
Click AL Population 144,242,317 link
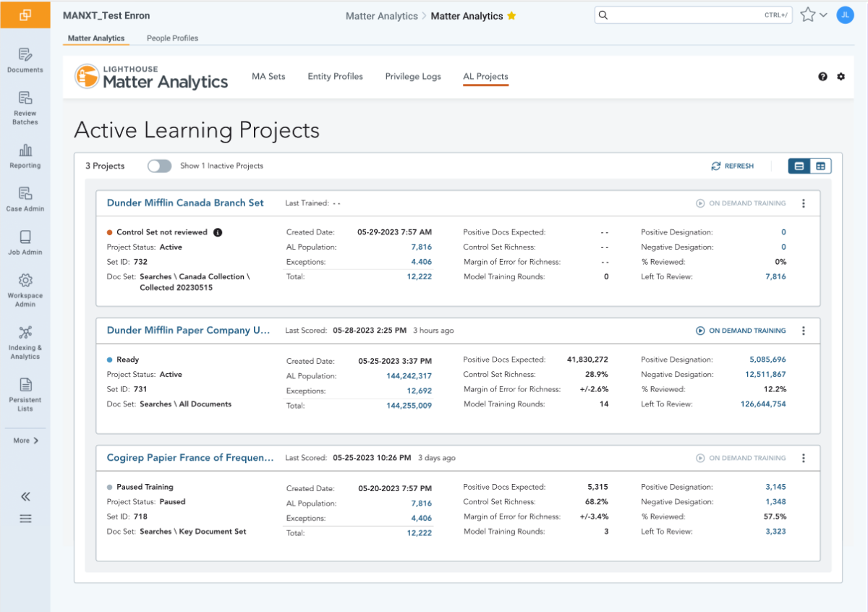point(409,376)
